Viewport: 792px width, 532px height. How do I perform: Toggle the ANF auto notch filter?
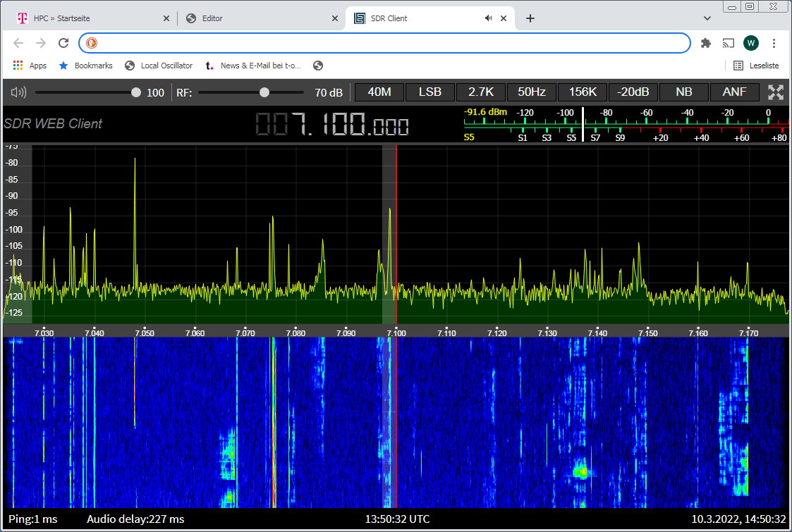[735, 92]
